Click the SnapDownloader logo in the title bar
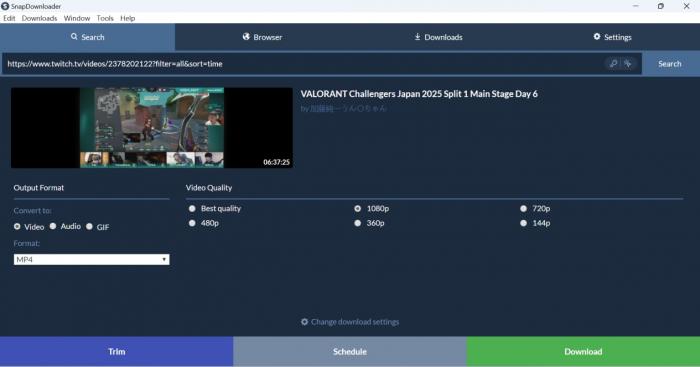 [5, 6]
